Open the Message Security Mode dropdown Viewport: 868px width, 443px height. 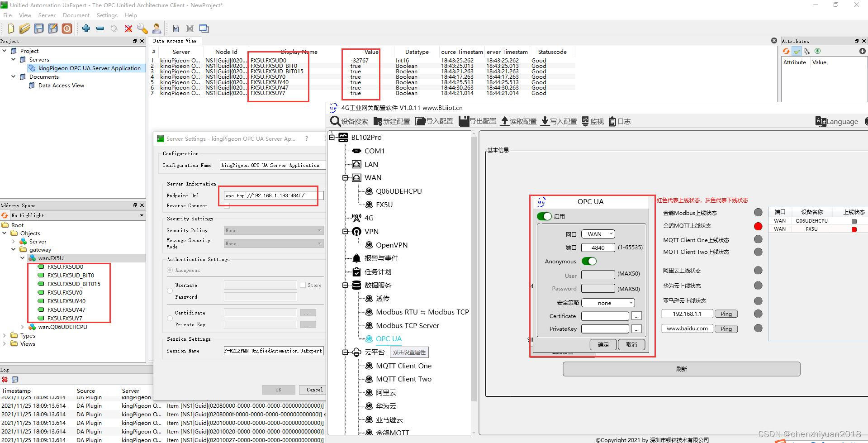(x=274, y=243)
